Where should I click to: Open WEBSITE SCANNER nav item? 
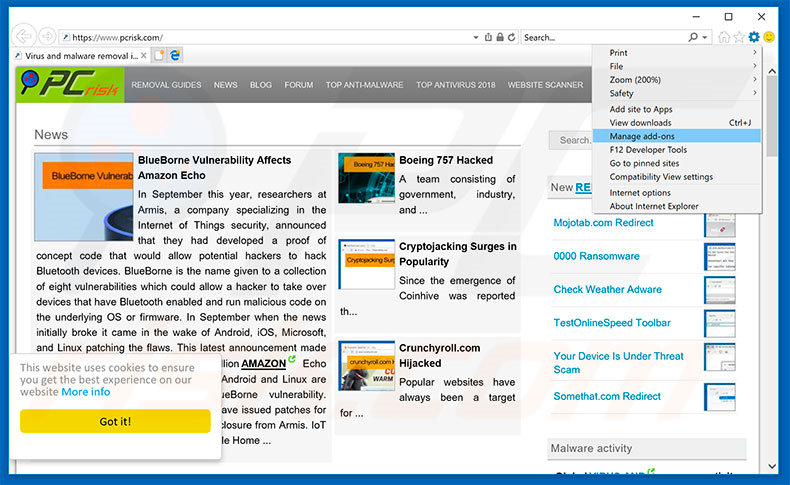click(545, 85)
